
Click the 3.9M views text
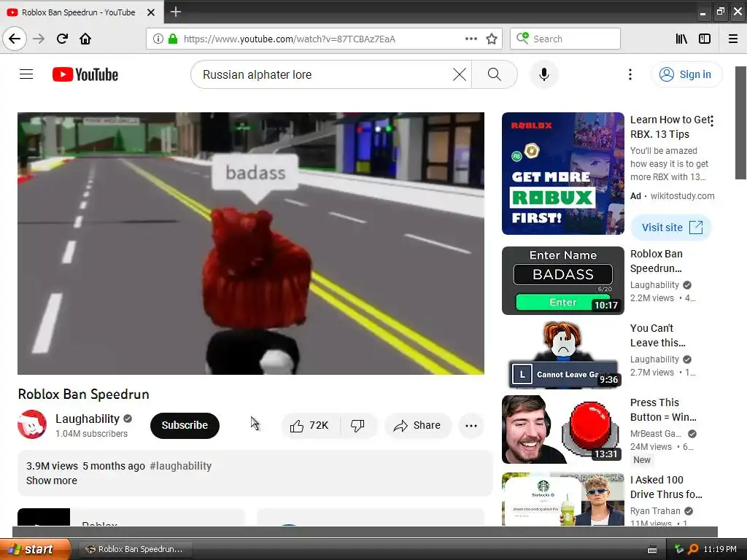(x=52, y=466)
